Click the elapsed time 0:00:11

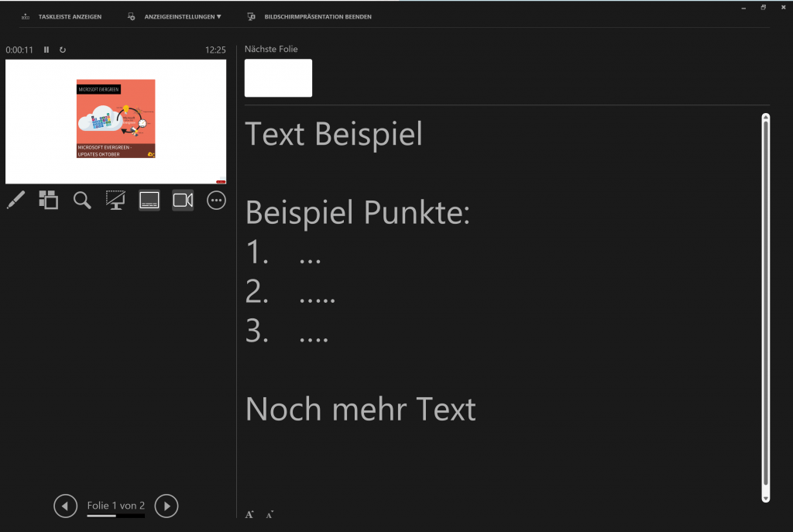(19, 50)
